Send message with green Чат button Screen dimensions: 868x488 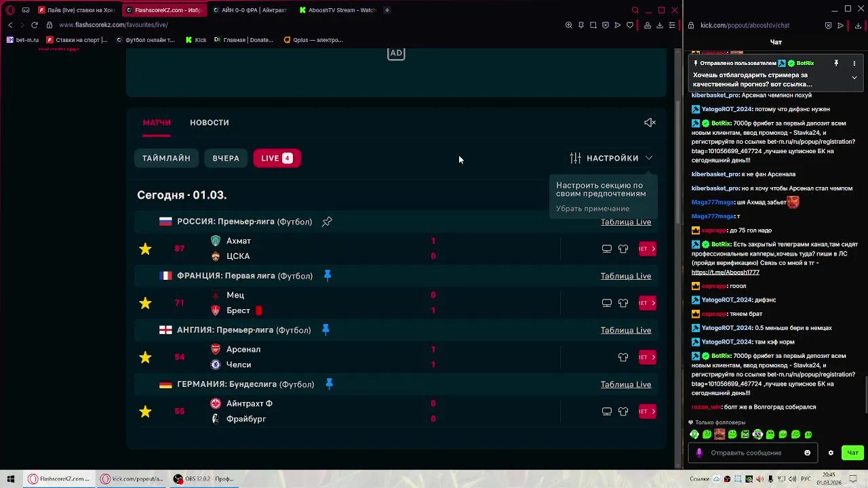pos(852,453)
